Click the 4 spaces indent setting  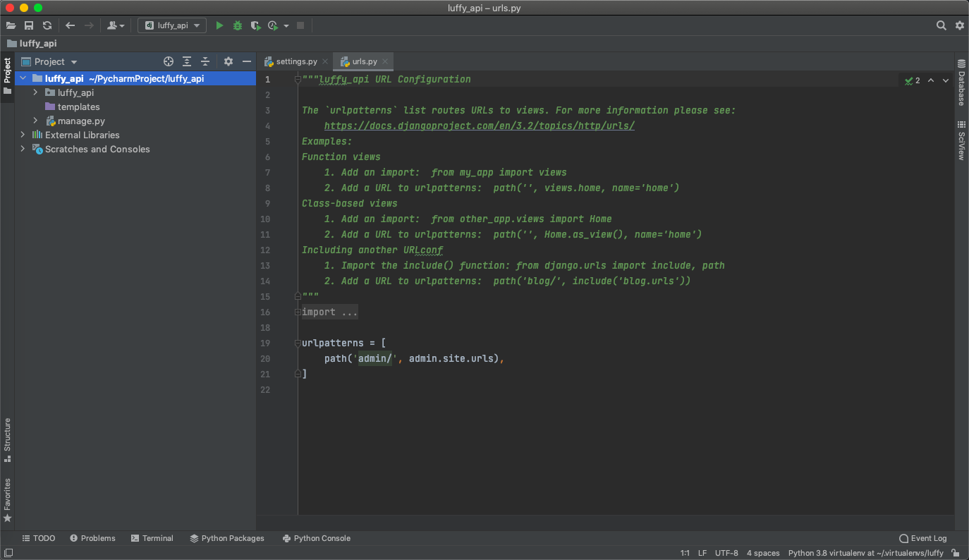click(763, 553)
